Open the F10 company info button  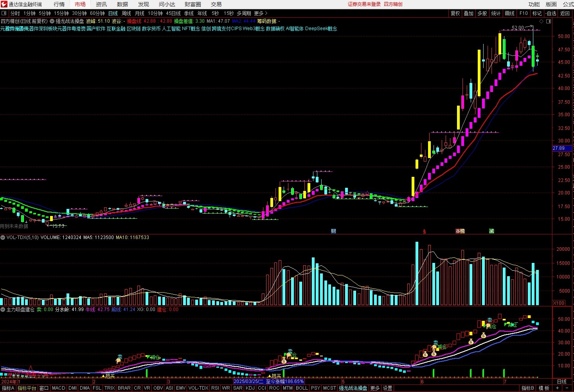[524, 13]
